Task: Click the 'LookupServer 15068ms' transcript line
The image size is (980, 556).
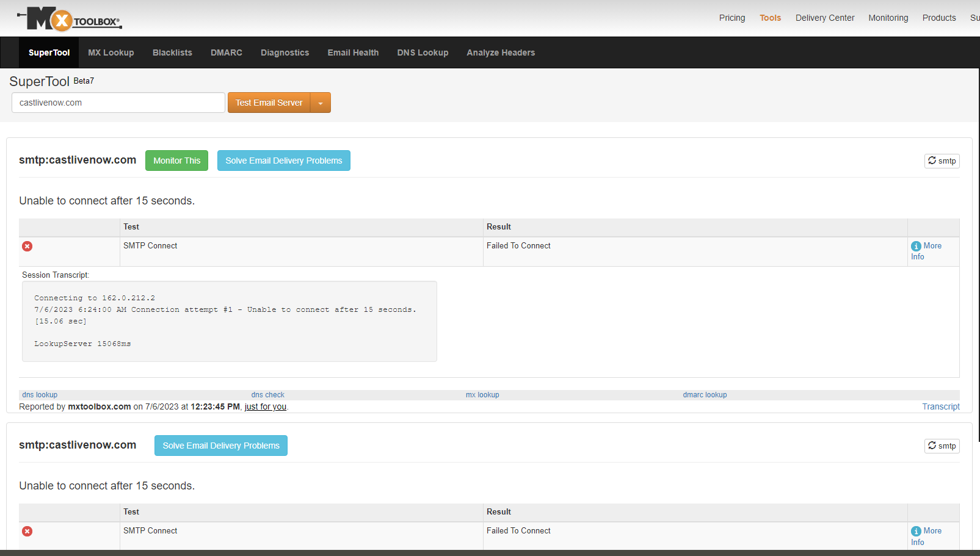Action: point(82,344)
